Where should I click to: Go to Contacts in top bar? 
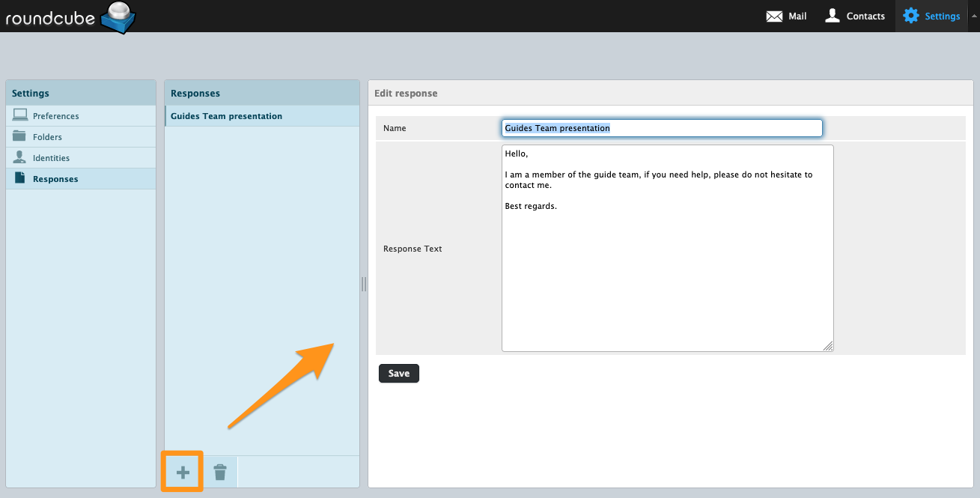[x=854, y=16]
